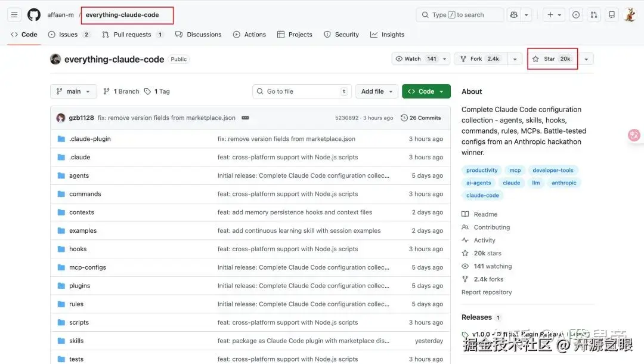
Task: Switch to the Code tab
Action: (x=24, y=35)
